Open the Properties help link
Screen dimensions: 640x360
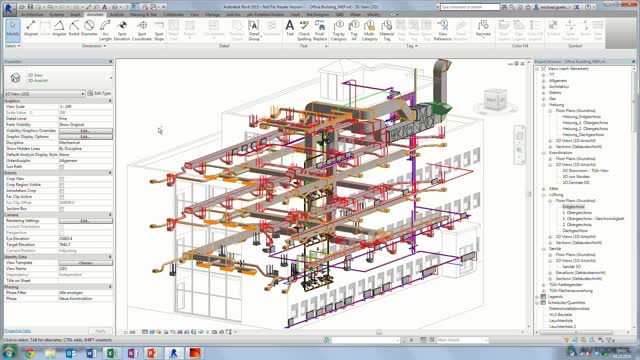18,331
